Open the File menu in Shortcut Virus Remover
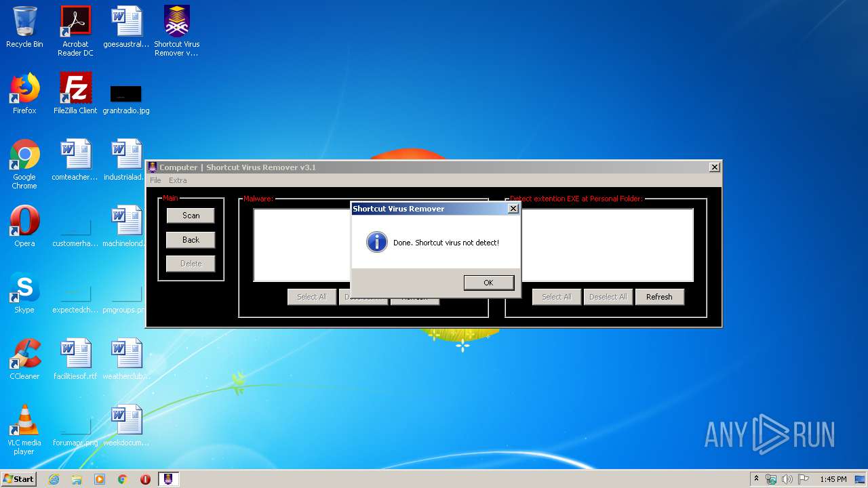 pos(155,180)
